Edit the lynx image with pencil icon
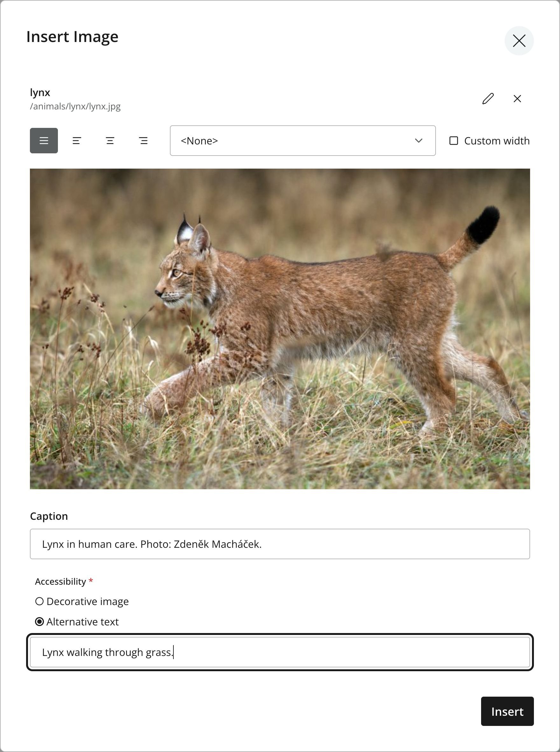This screenshot has width=560, height=752. [x=488, y=99]
